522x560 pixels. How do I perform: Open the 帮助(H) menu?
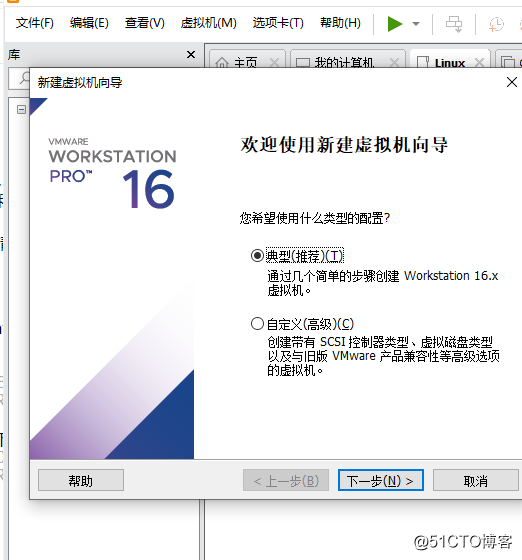point(340,23)
